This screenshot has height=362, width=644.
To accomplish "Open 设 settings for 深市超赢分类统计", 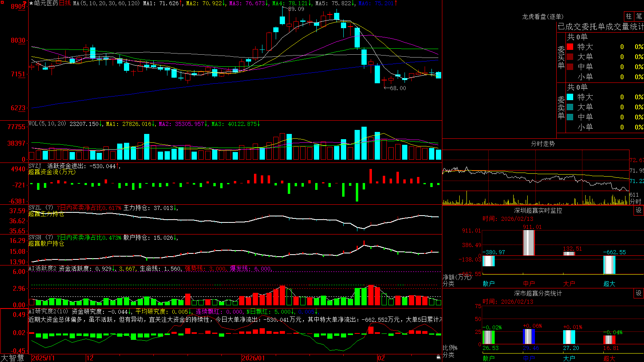I will click(x=638, y=293).
